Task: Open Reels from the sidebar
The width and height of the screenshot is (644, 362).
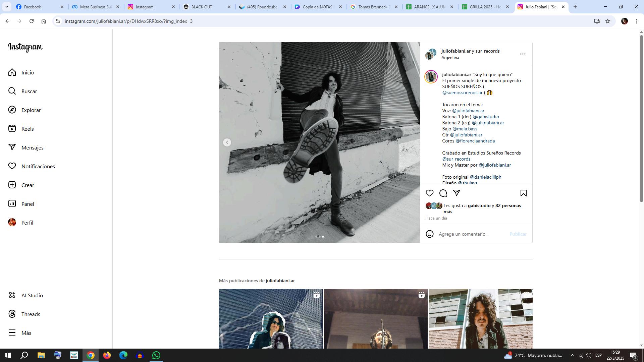Action: 28,129
